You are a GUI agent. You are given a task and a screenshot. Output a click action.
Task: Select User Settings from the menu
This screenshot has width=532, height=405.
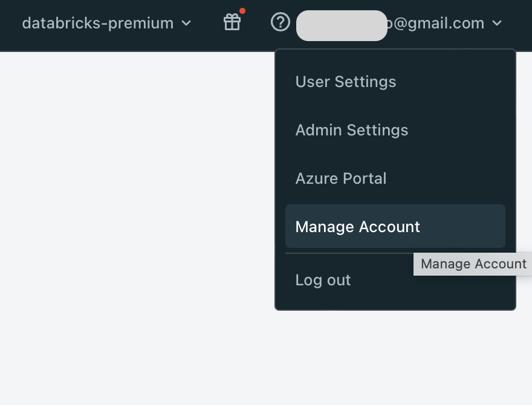(345, 82)
